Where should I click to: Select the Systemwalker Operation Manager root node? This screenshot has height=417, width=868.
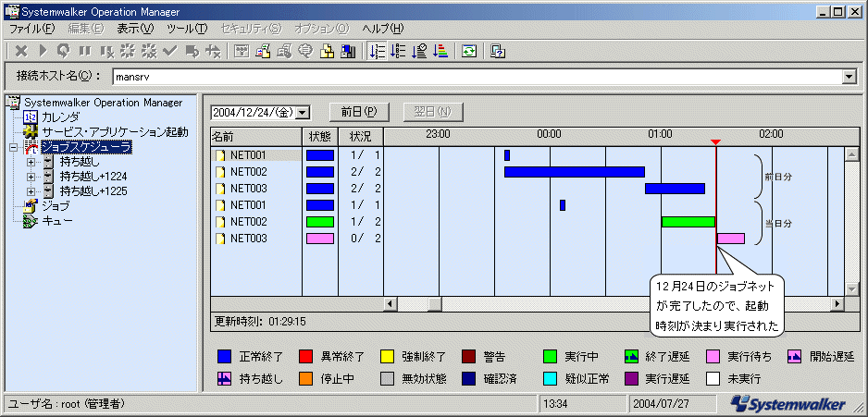pos(103,103)
